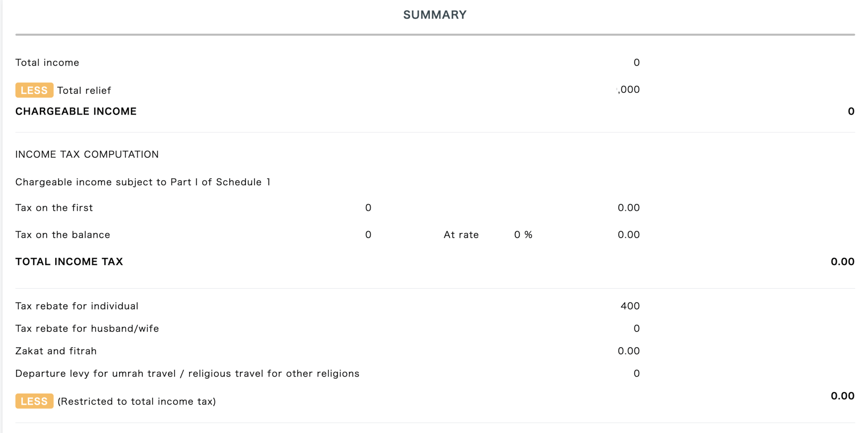This screenshot has height=433, width=868.
Task: Click the INCOME TAX COMPUTATION heading
Action: tap(87, 154)
